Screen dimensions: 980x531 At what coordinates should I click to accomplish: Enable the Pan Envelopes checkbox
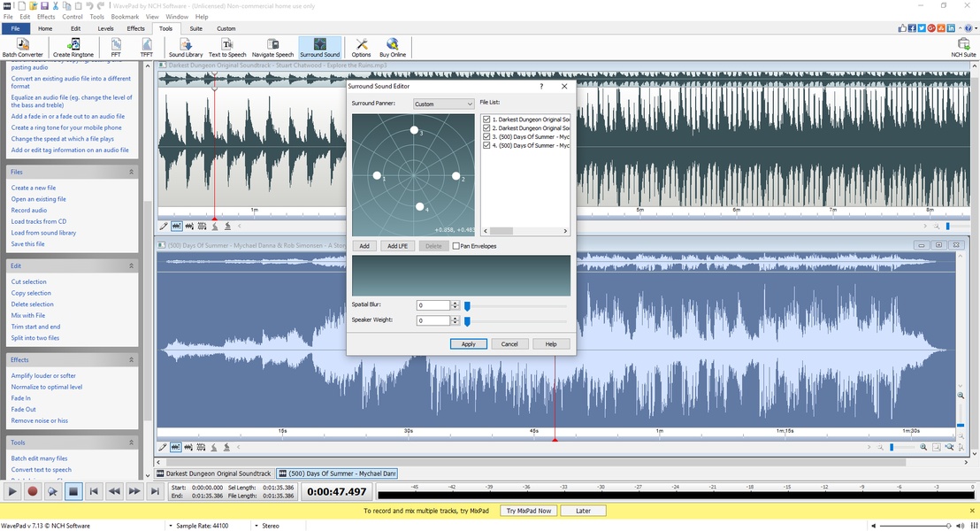tap(456, 246)
